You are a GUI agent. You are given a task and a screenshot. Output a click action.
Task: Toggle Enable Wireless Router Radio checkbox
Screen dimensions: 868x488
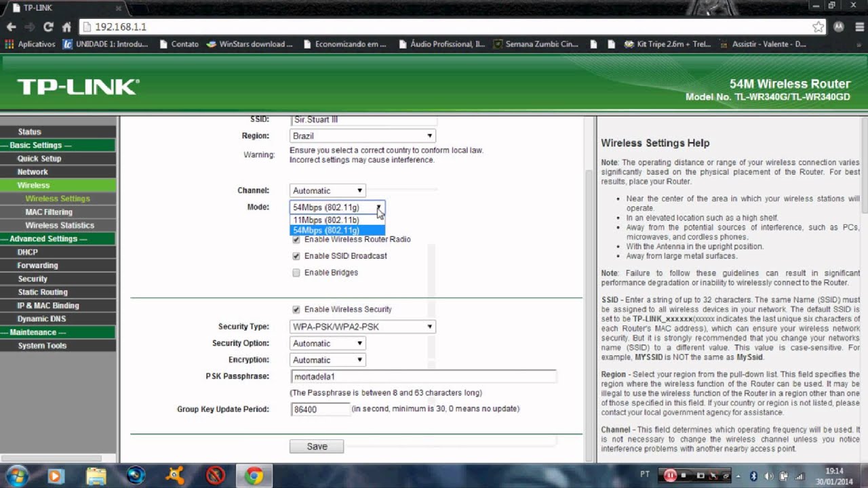tap(296, 239)
